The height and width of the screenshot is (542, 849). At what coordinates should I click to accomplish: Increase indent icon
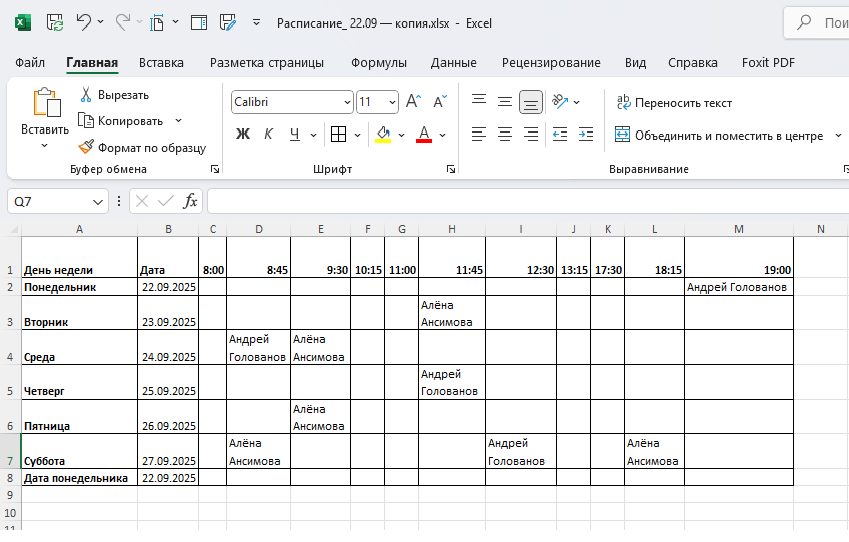pyautogui.click(x=586, y=134)
